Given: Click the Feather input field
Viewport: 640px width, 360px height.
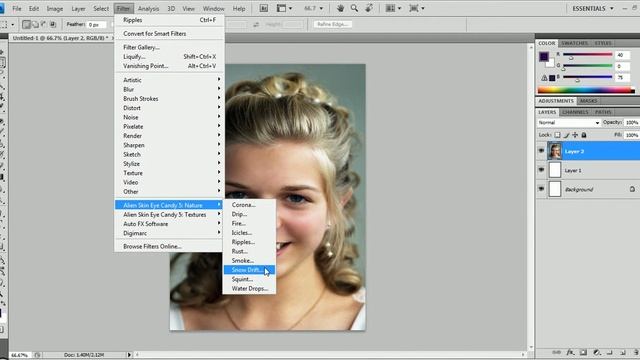Looking at the screenshot, I should point(97,24).
